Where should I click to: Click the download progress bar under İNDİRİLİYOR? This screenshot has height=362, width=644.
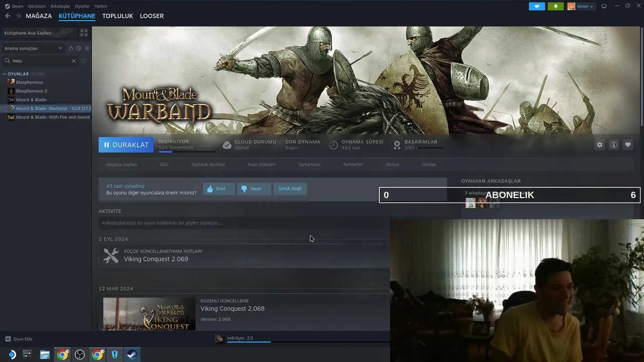tap(187, 151)
